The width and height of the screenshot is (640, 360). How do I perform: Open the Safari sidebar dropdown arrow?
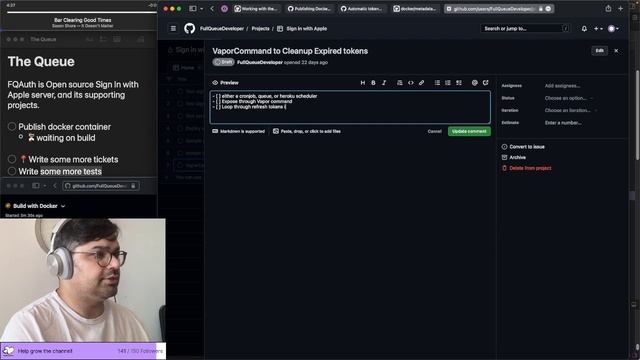coord(202,9)
